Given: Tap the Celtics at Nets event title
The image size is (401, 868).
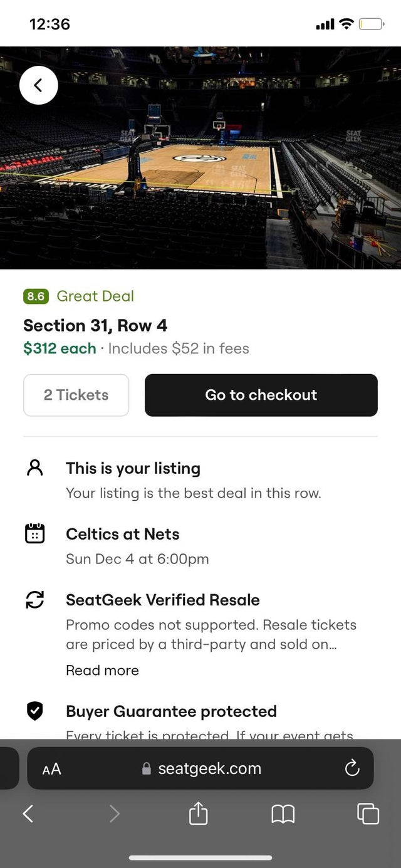Looking at the screenshot, I should pos(123,534).
